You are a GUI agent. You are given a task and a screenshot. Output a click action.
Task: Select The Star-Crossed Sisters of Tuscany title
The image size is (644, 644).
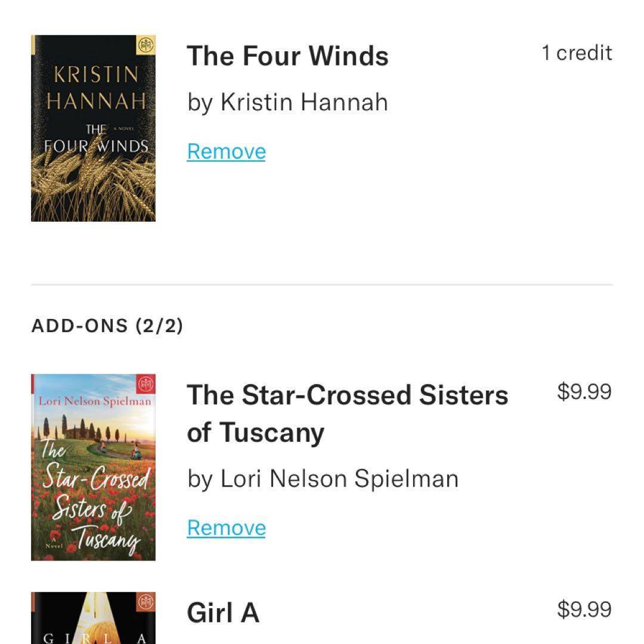click(347, 413)
